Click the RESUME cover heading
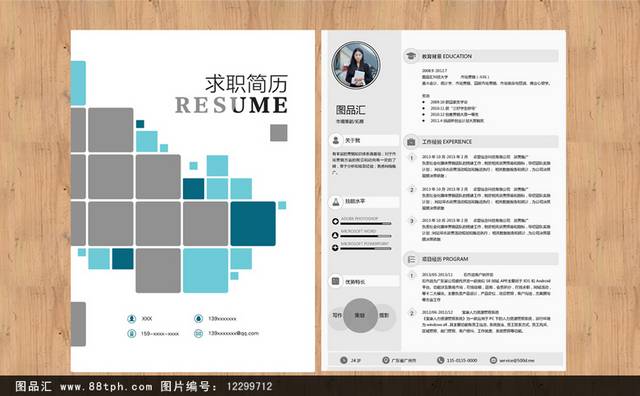 tap(231, 105)
